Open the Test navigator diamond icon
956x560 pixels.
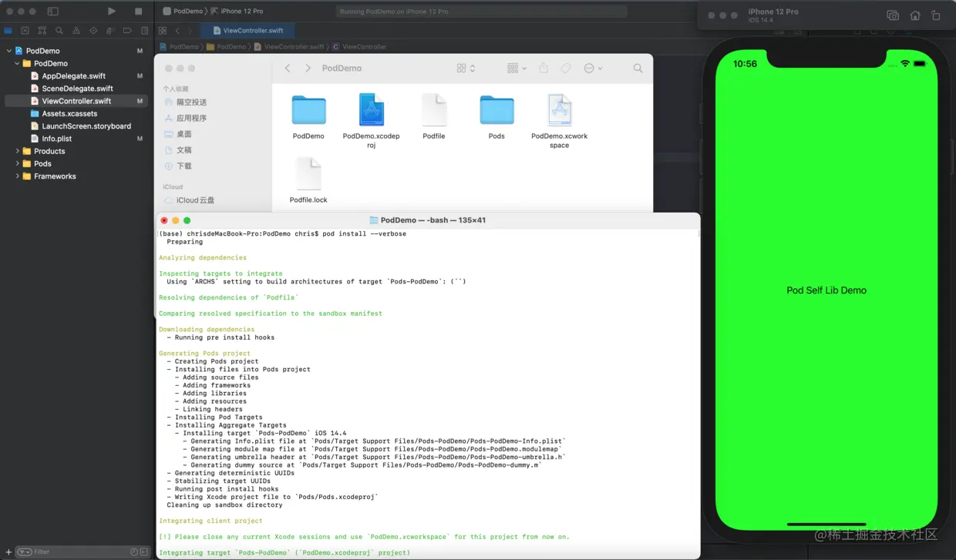pyautogui.click(x=93, y=31)
